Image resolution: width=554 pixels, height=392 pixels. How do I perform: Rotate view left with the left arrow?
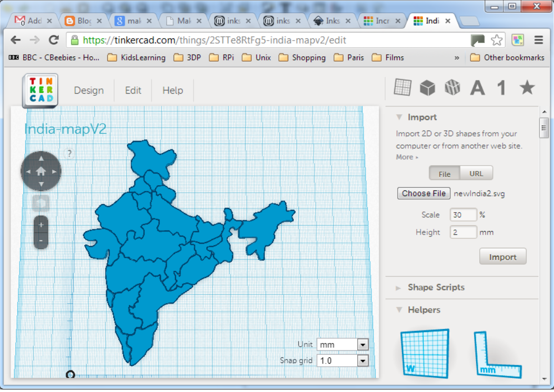(28, 172)
